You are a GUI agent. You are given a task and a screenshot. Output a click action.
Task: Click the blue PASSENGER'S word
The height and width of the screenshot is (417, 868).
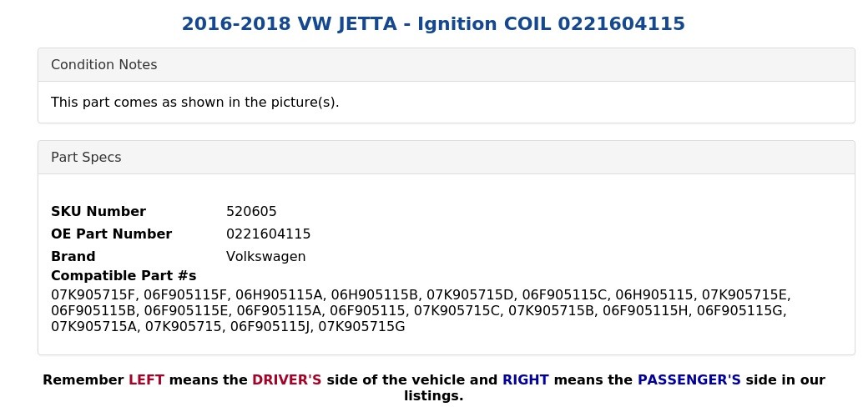click(689, 380)
